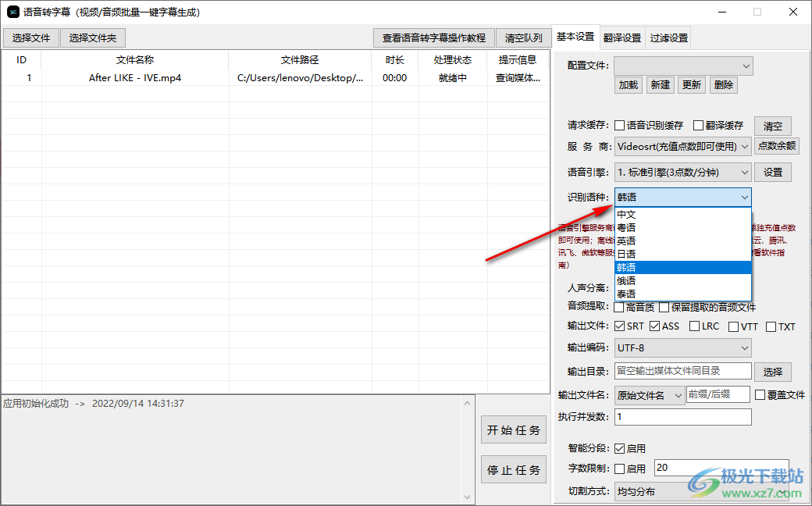This screenshot has height=506, width=812.
Task: Click 加载 config button
Action: coord(629,85)
